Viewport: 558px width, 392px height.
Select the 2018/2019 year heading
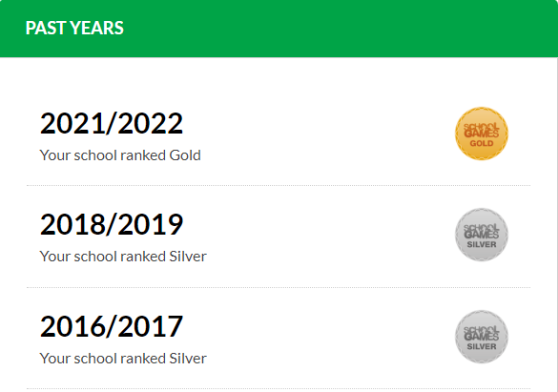coord(112,224)
